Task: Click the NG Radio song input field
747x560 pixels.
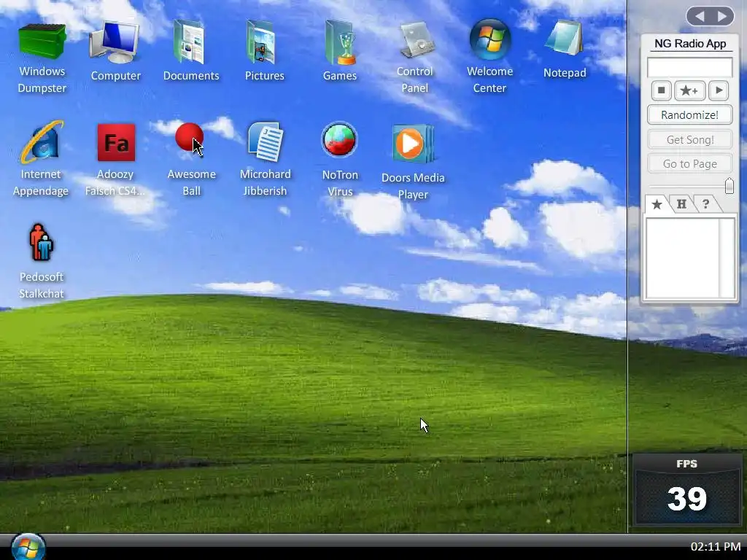Action: click(689, 68)
